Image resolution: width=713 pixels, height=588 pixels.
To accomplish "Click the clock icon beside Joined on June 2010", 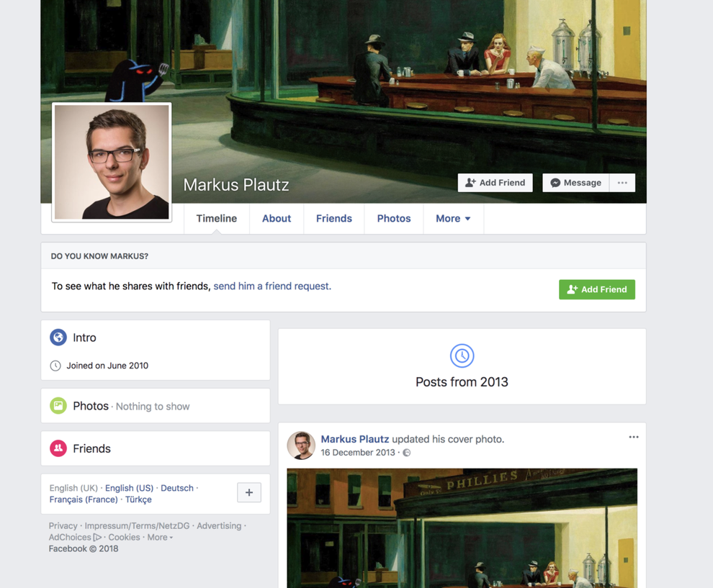I will point(55,366).
